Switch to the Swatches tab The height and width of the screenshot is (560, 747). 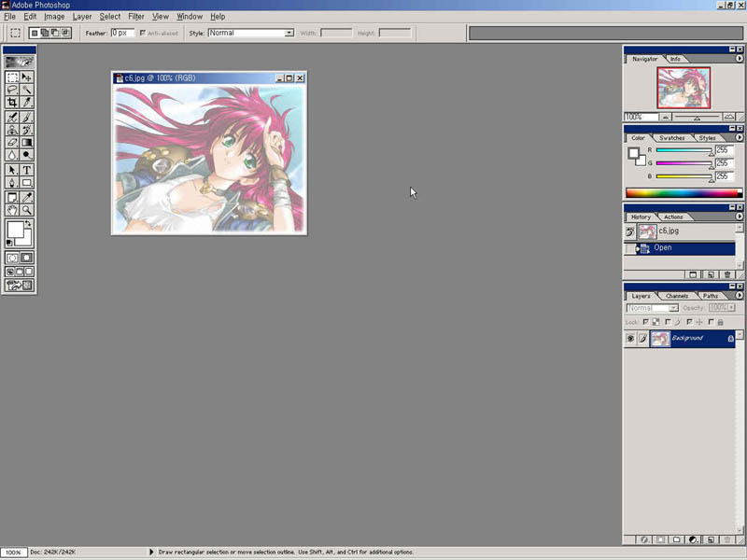click(x=671, y=137)
